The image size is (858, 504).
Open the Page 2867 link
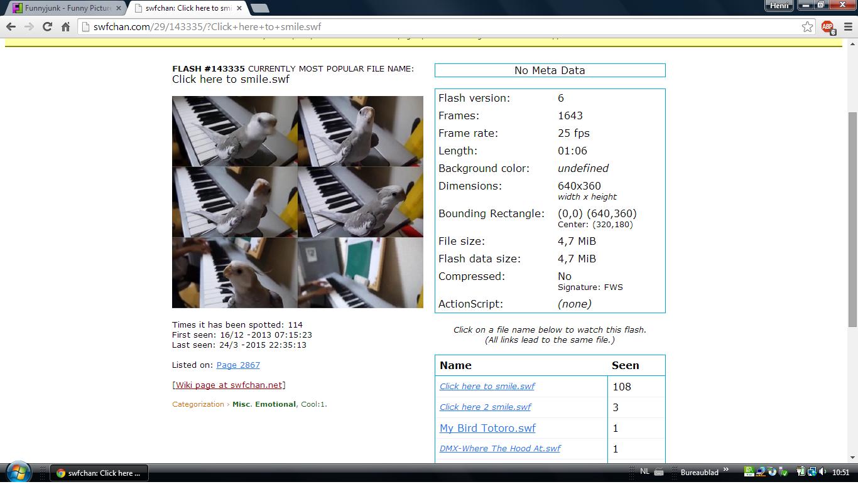pyautogui.click(x=238, y=365)
